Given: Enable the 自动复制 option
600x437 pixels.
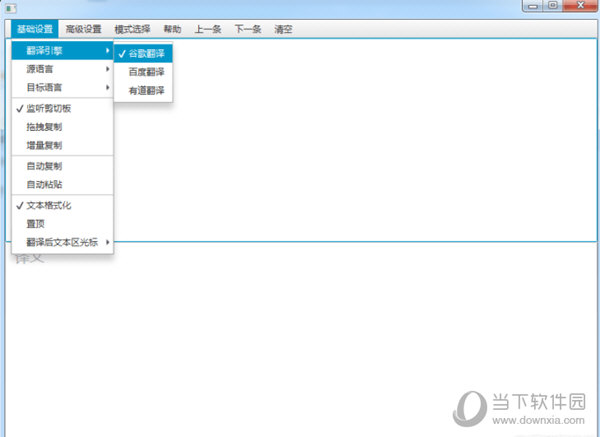Looking at the screenshot, I should click(62, 166).
